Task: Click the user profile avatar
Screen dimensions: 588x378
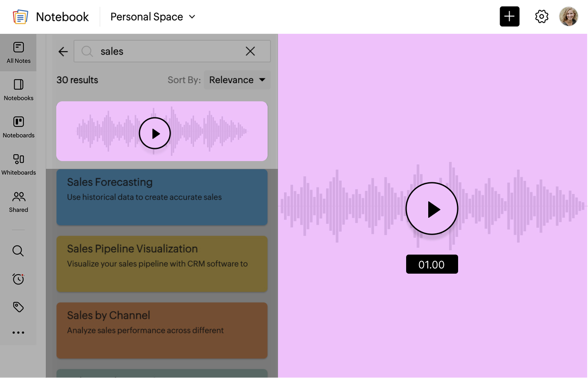Action: tap(569, 17)
